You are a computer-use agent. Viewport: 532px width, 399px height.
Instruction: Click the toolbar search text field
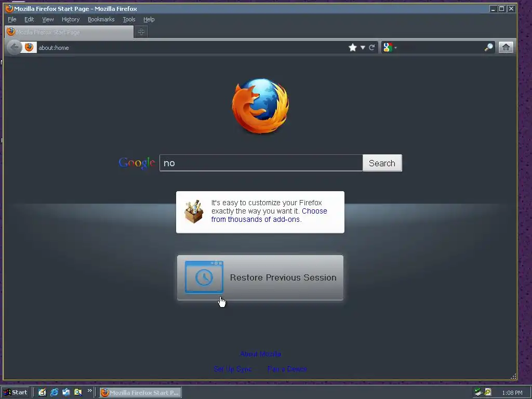(x=441, y=47)
